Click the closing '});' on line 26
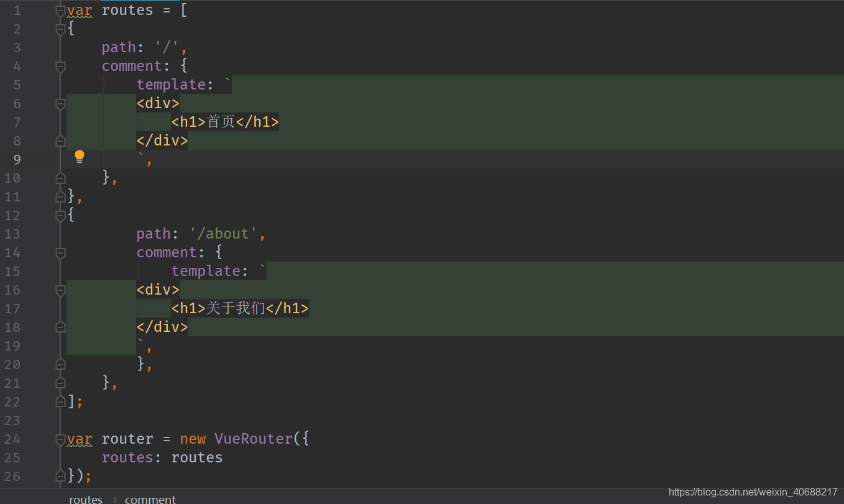 click(80, 477)
